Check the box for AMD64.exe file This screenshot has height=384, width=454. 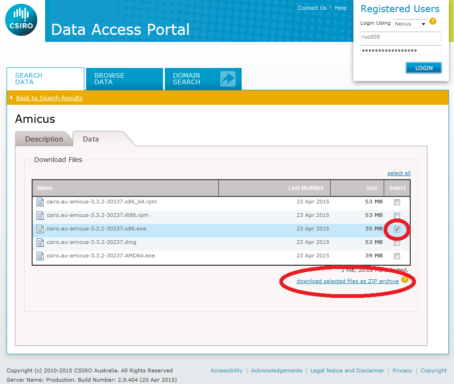[397, 256]
